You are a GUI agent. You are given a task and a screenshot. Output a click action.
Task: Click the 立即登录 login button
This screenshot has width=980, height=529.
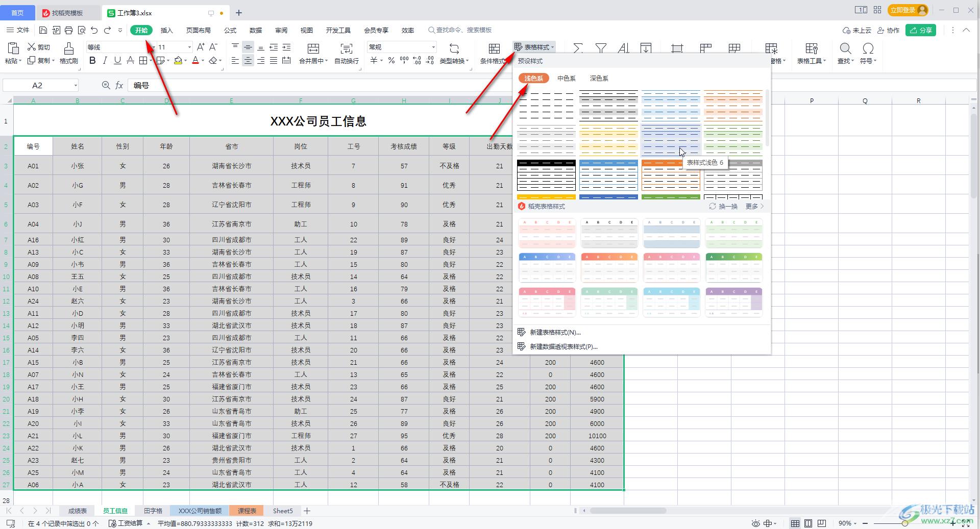908,10
